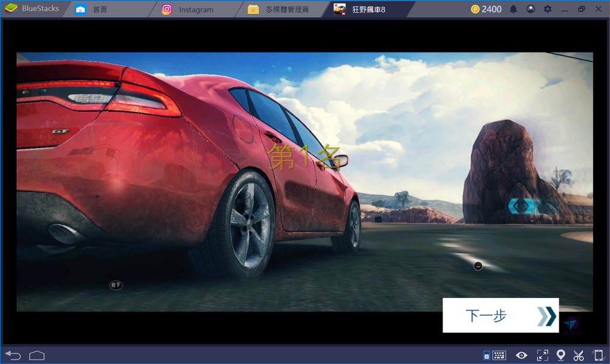Image resolution: width=610 pixels, height=364 pixels.
Task: Click the 第1名 rank text
Action: click(304, 157)
